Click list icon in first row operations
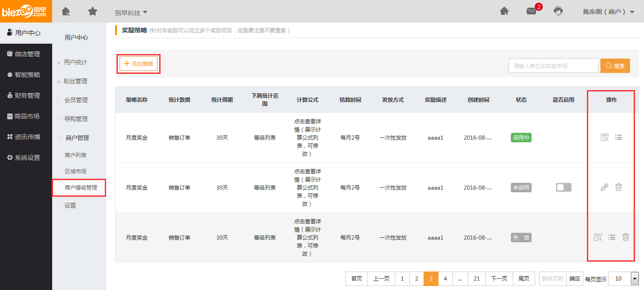Image resolution: width=644 pixels, height=290 pixels. click(619, 137)
